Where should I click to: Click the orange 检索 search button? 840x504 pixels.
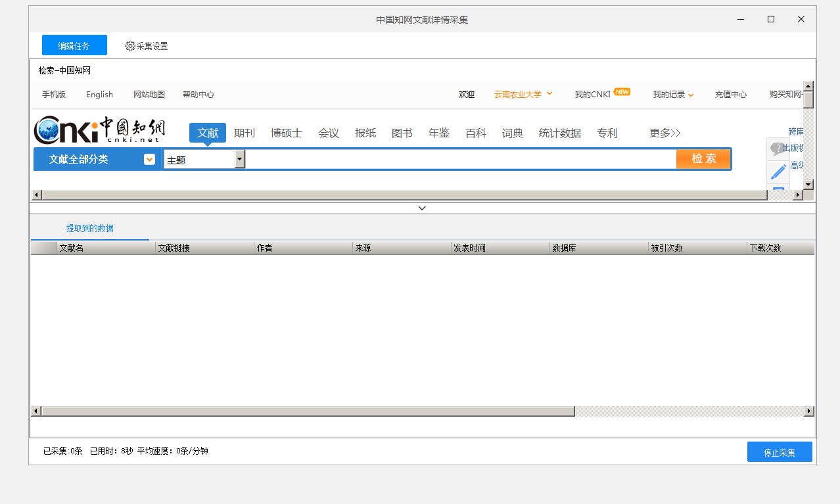[x=703, y=158]
